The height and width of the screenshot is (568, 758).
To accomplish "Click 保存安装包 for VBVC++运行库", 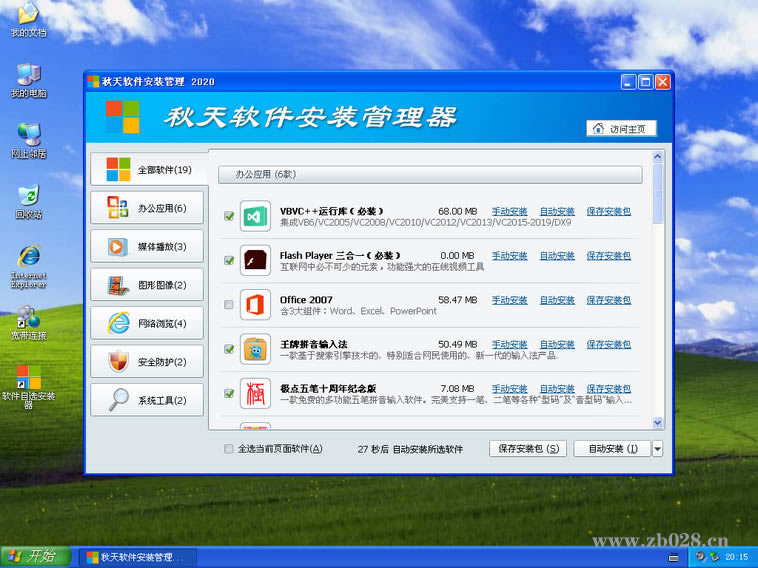I will coord(609,211).
